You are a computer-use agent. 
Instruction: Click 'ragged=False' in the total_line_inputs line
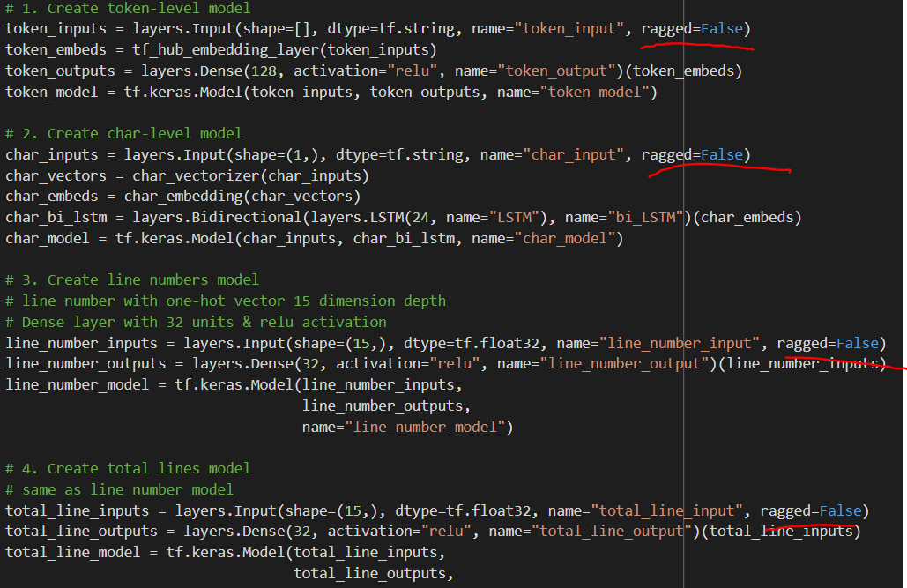[x=811, y=511]
